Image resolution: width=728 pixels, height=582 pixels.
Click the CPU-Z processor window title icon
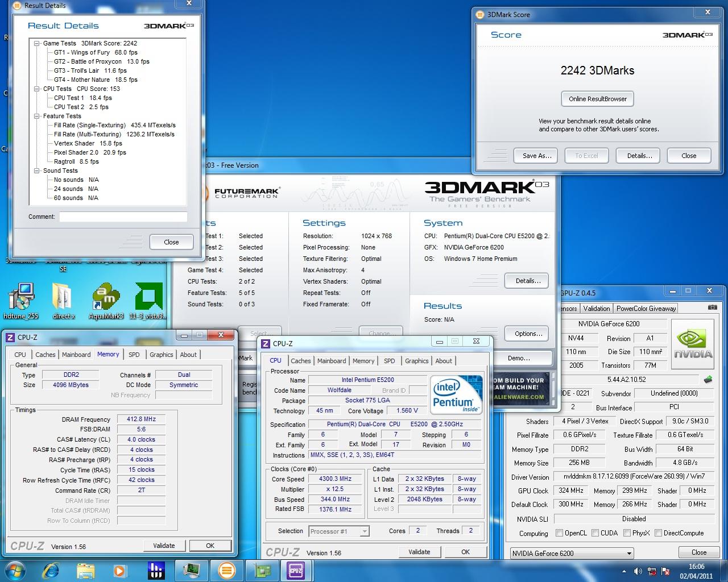[x=265, y=343]
